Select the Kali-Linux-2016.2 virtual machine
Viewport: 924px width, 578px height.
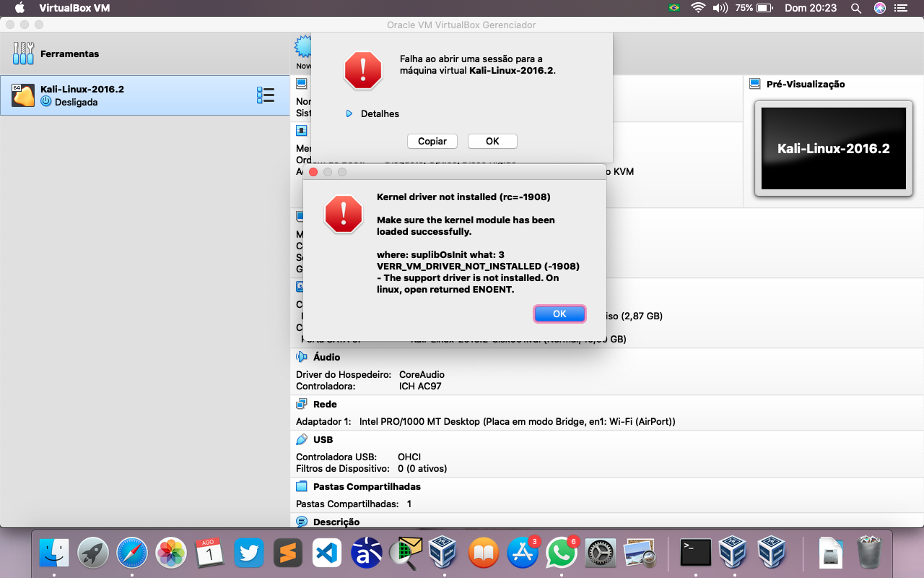pos(144,95)
